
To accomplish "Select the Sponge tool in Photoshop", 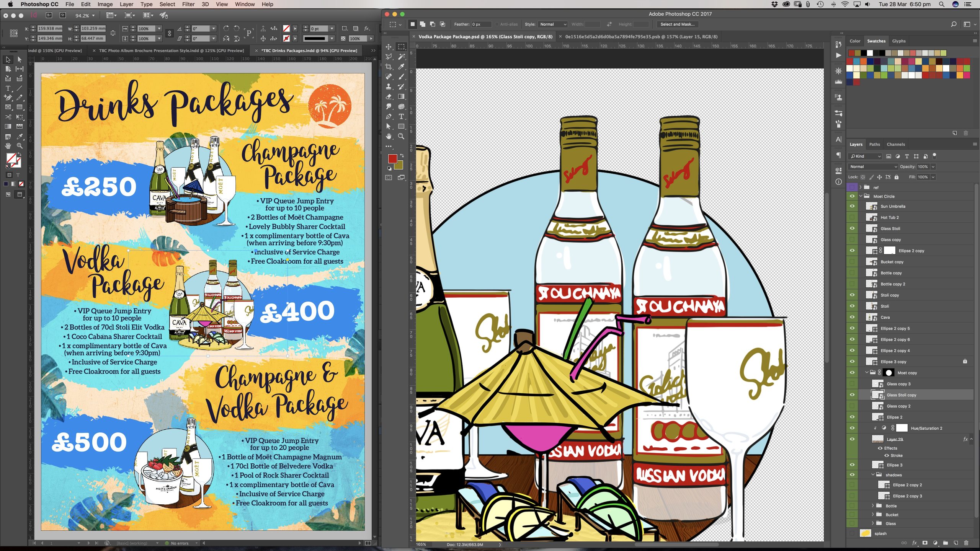I will pos(401,106).
